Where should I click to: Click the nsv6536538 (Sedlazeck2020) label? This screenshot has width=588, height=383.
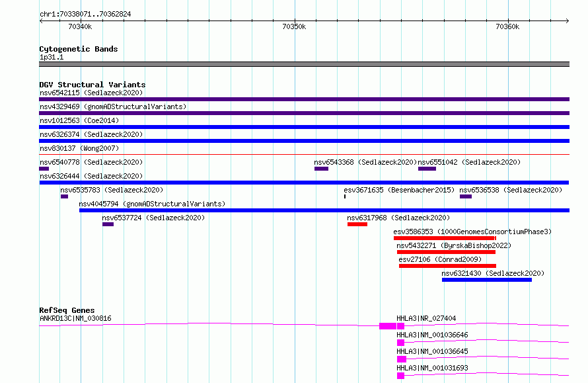click(x=511, y=190)
